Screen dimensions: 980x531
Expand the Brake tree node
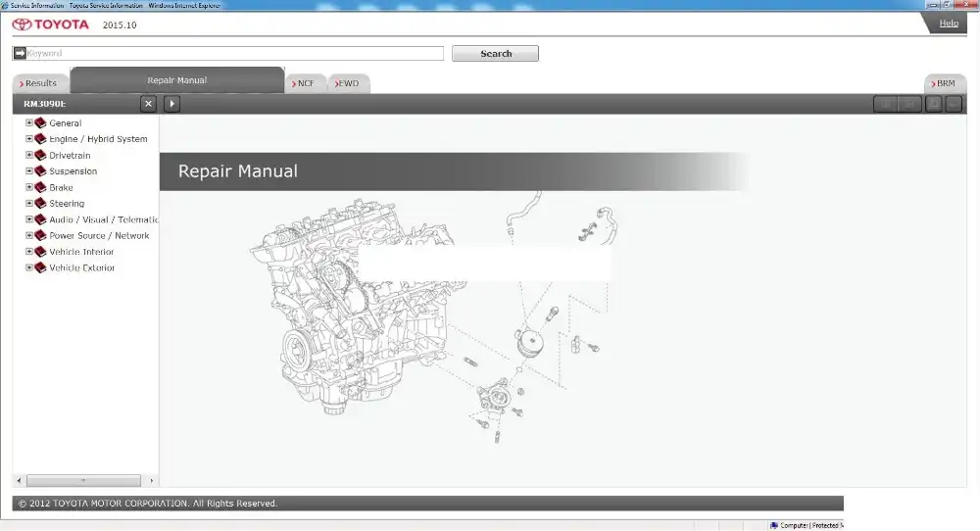coord(28,187)
